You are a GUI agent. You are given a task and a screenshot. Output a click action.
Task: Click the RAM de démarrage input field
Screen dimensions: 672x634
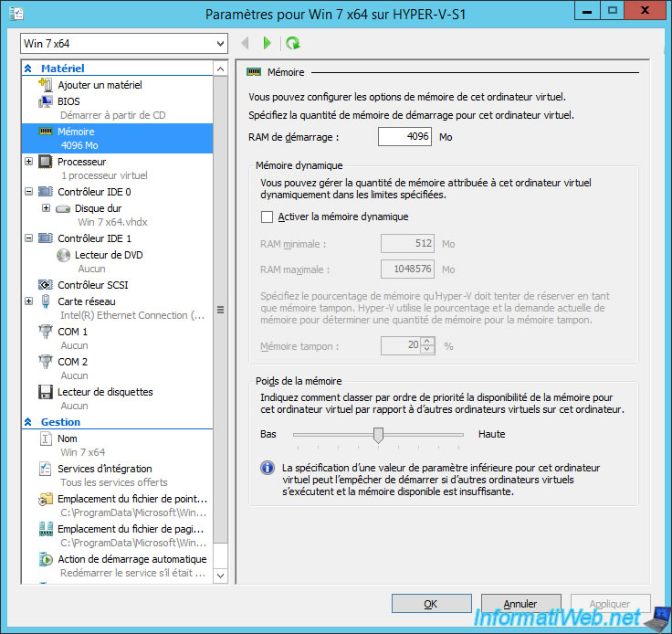pyautogui.click(x=404, y=136)
